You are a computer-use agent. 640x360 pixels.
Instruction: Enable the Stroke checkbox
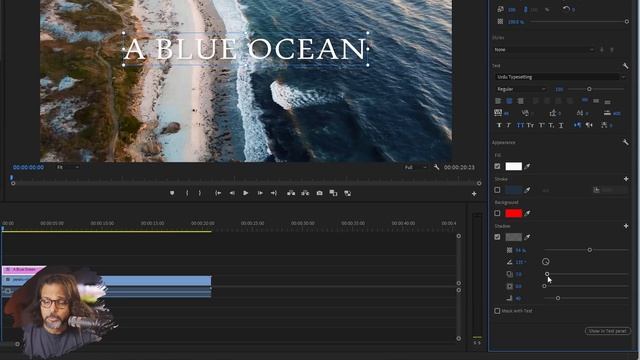(x=497, y=190)
